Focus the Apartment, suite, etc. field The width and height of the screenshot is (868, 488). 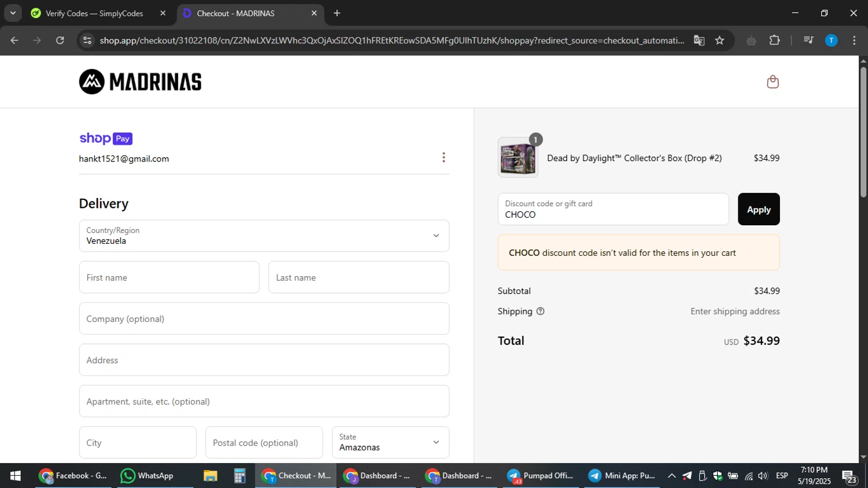tap(264, 401)
